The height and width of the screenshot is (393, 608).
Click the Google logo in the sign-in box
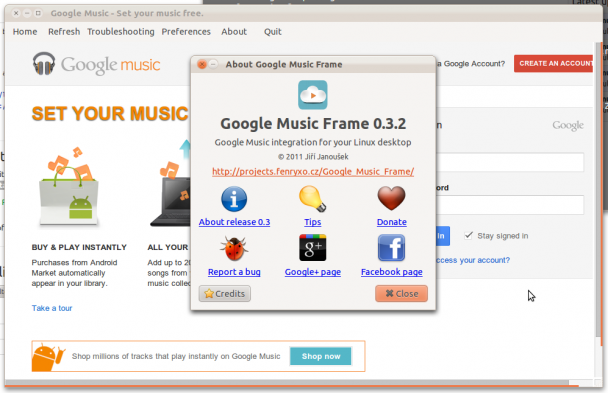click(x=568, y=125)
